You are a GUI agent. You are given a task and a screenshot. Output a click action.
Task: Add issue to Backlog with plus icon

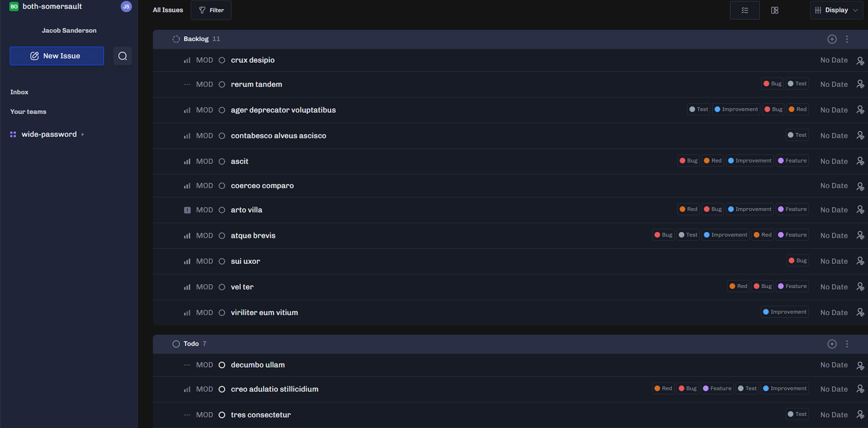[832, 39]
